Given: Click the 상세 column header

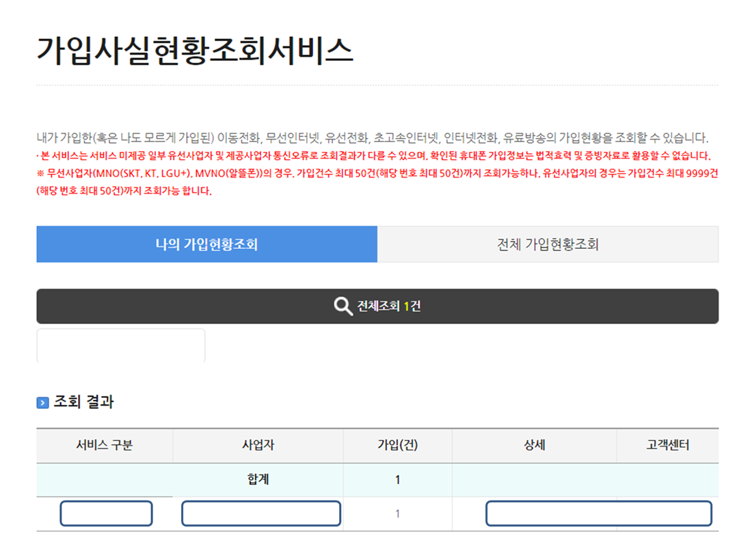Looking at the screenshot, I should pos(534,445).
